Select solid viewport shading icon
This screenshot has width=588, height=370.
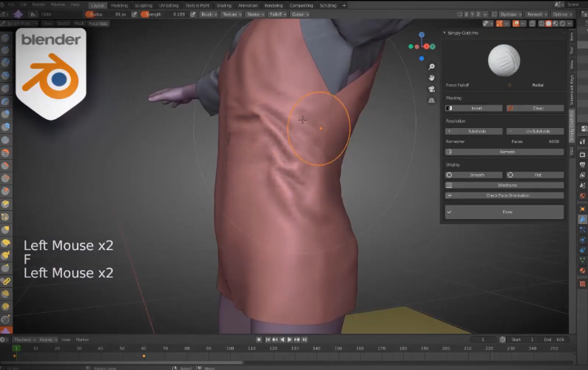[549, 24]
